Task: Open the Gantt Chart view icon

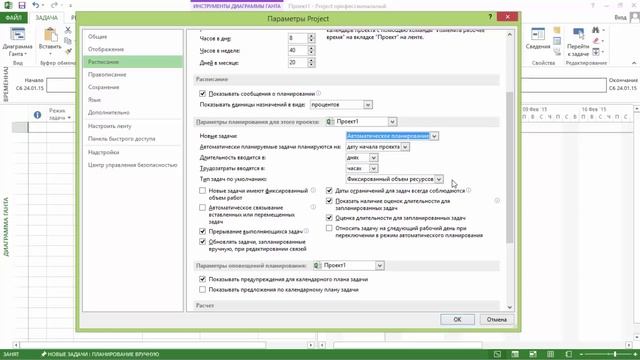Action: (x=18, y=34)
